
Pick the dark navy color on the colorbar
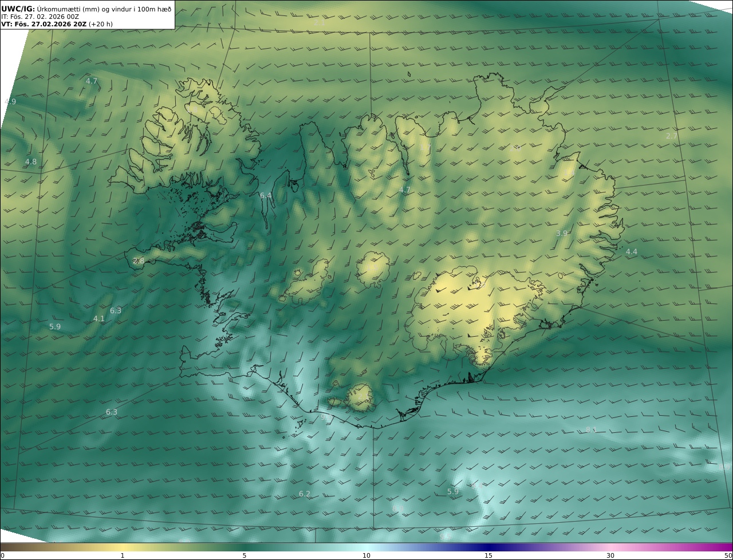click(x=490, y=547)
